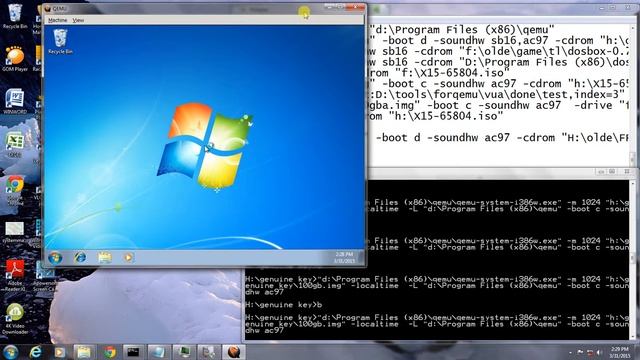Open the View menu in QEMU window
Screen dimensions: 640x360
pyautogui.click(x=78, y=20)
